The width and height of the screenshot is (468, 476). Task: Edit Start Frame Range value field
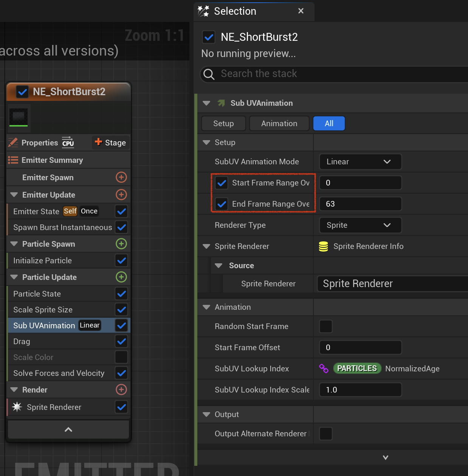(x=360, y=183)
